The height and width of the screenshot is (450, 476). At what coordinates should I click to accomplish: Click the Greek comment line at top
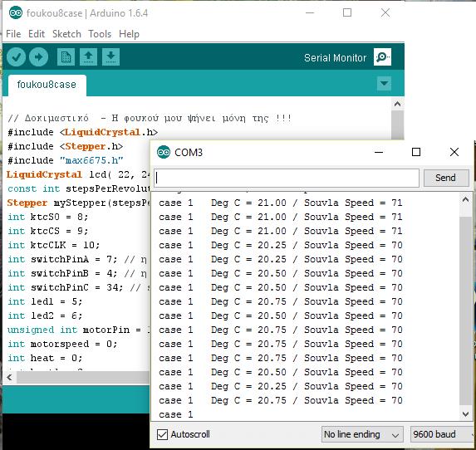point(150,118)
